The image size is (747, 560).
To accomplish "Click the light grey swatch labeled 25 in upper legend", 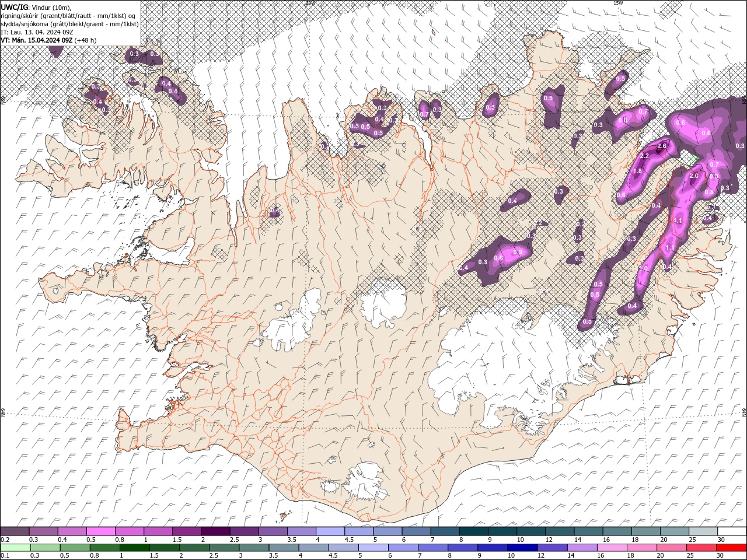I will 703,531.
